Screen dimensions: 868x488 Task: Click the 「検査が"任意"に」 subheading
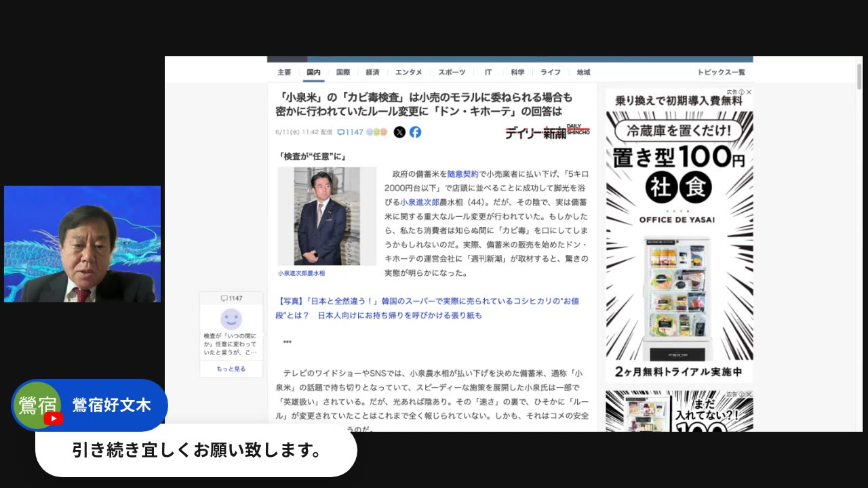312,156
